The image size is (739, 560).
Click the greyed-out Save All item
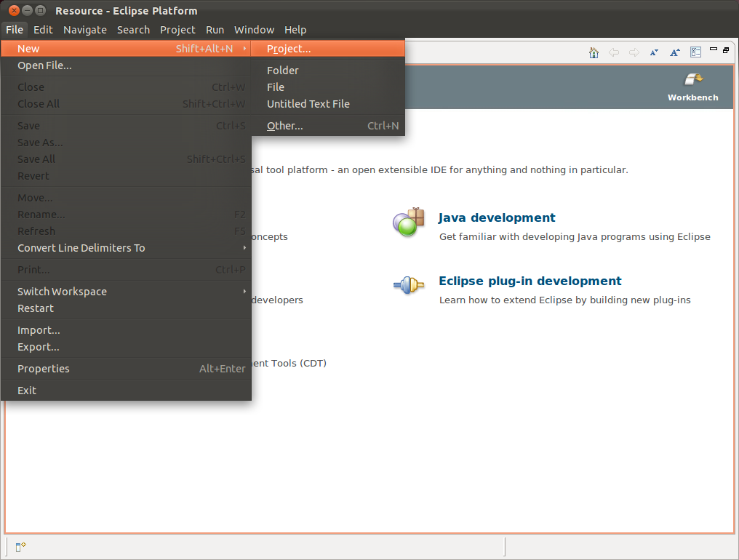[x=126, y=159]
